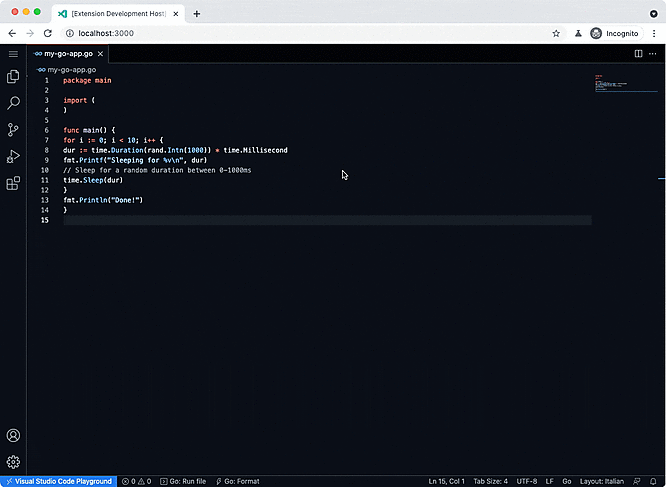This screenshot has height=487, width=666.
Task: Change end of line sequence LF
Action: (549, 481)
